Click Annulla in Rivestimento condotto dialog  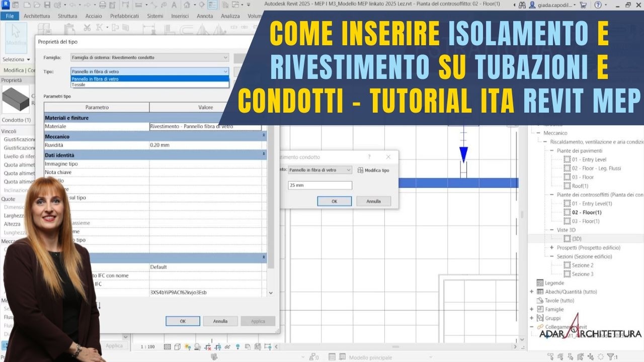click(x=373, y=201)
